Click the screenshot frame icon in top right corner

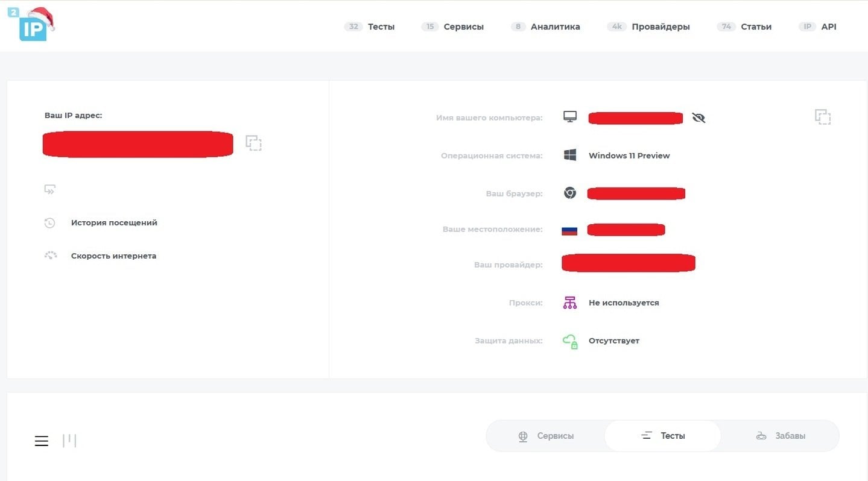pyautogui.click(x=823, y=117)
